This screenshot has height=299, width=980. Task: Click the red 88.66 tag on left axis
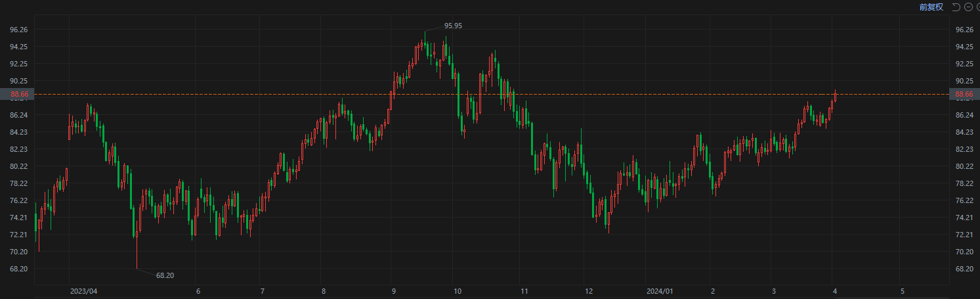19,95
